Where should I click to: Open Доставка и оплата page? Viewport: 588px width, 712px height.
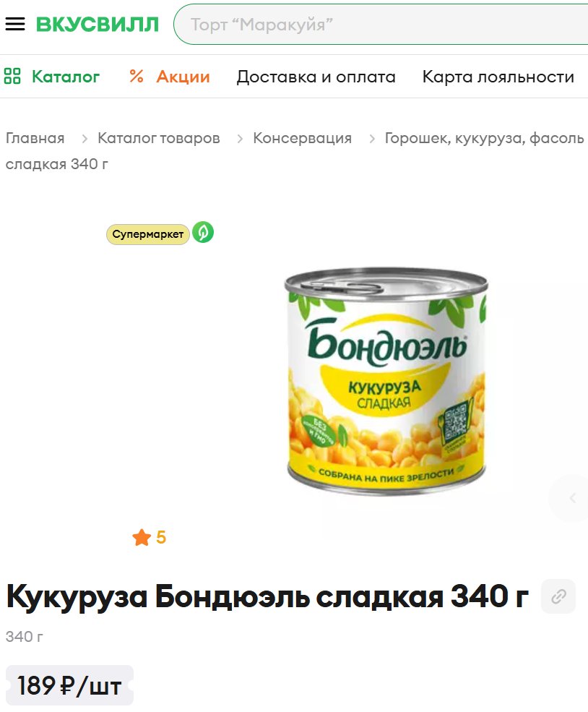(316, 77)
